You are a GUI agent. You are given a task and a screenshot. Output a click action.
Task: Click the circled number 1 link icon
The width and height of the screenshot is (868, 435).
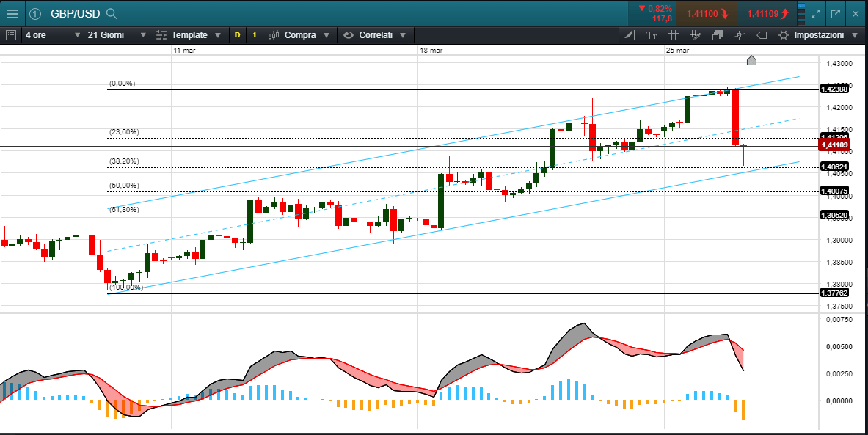point(34,14)
